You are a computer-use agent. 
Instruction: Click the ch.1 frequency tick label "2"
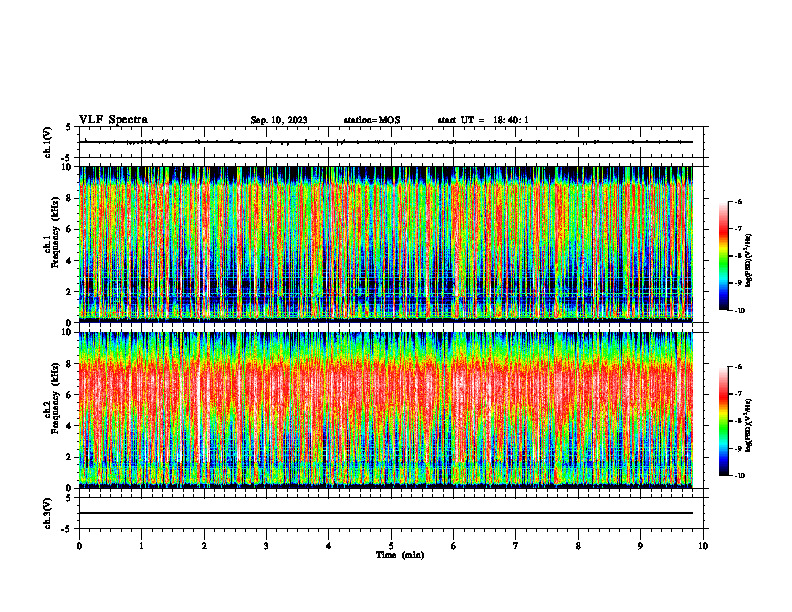(70, 291)
